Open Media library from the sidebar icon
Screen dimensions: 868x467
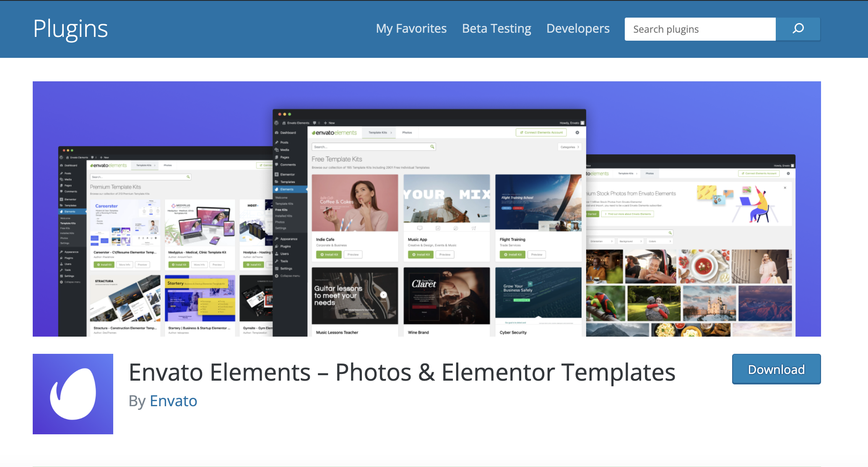tap(277, 150)
